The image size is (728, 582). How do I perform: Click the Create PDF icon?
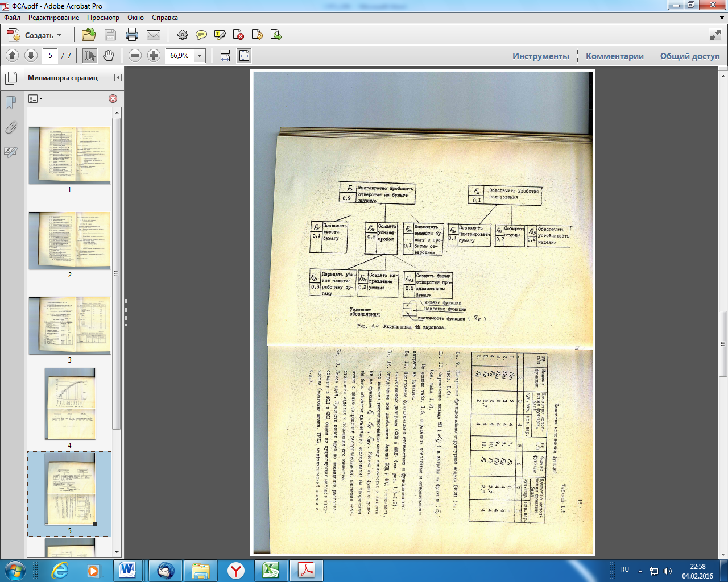13,35
